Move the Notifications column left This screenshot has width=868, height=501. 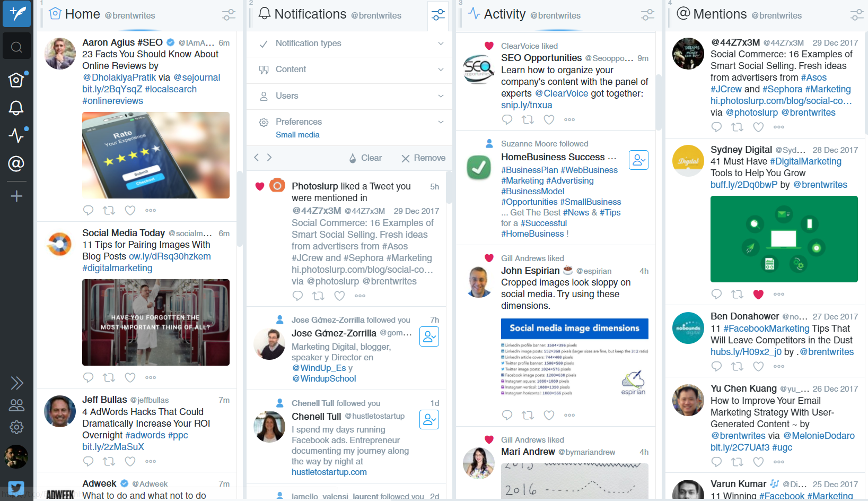click(x=257, y=157)
